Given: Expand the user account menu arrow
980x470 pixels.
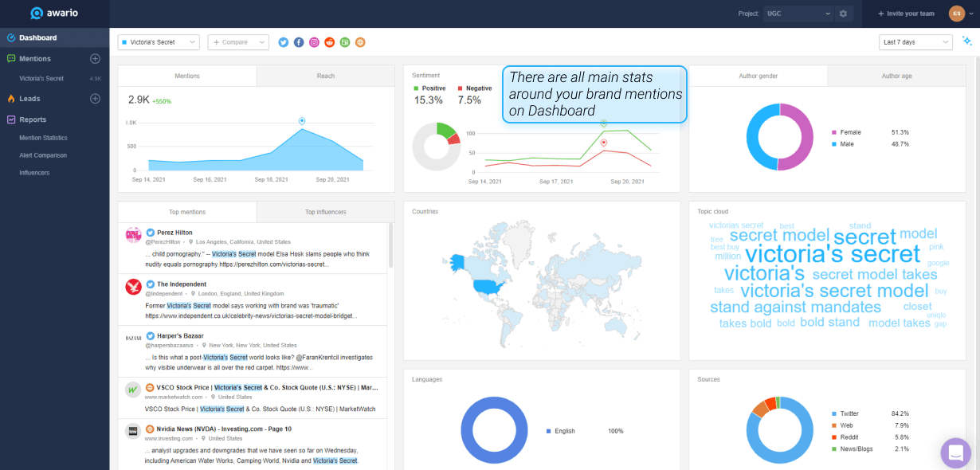Looking at the screenshot, I should click(x=972, y=14).
